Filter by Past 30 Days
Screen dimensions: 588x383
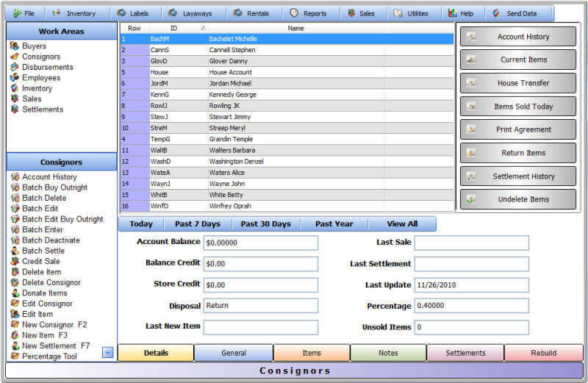click(x=266, y=224)
